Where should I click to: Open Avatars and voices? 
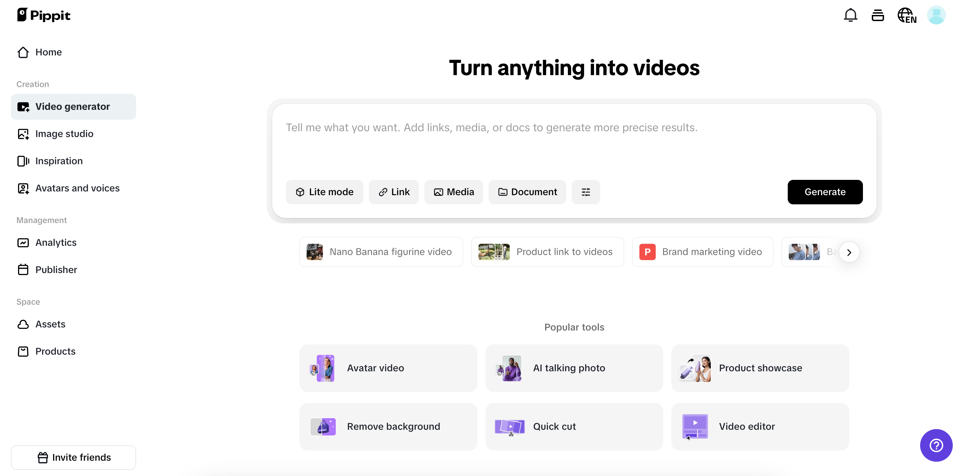pyautogui.click(x=73, y=188)
